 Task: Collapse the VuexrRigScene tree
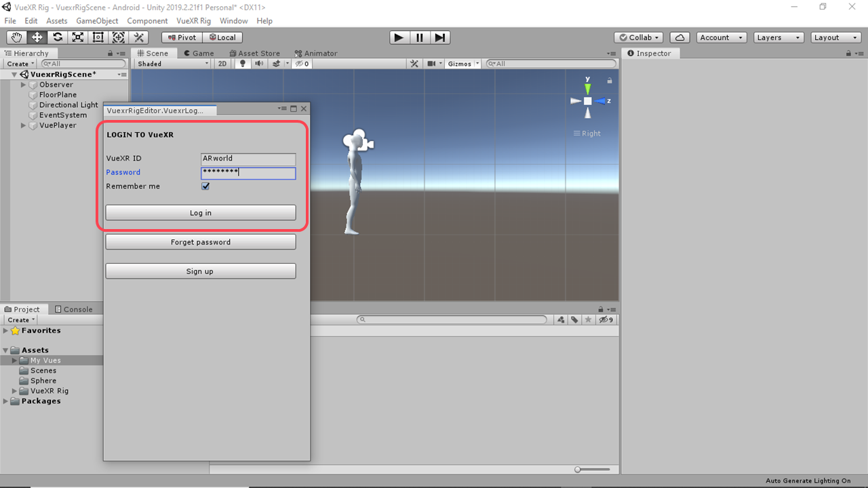pos(14,75)
